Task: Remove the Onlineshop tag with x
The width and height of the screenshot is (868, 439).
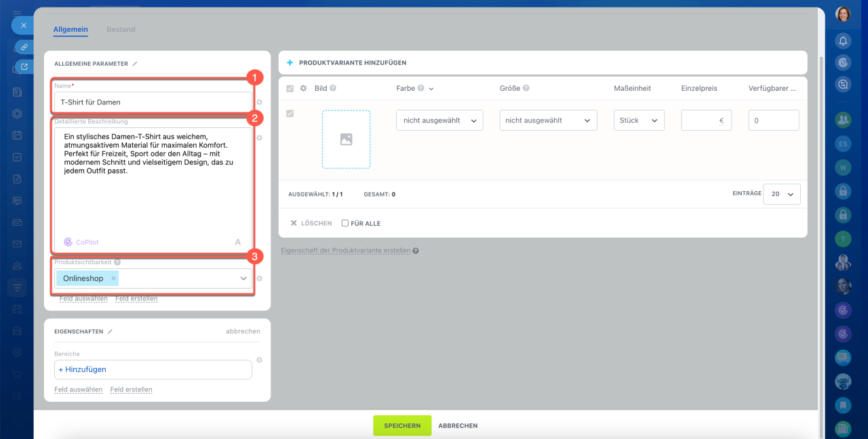Action: (113, 278)
